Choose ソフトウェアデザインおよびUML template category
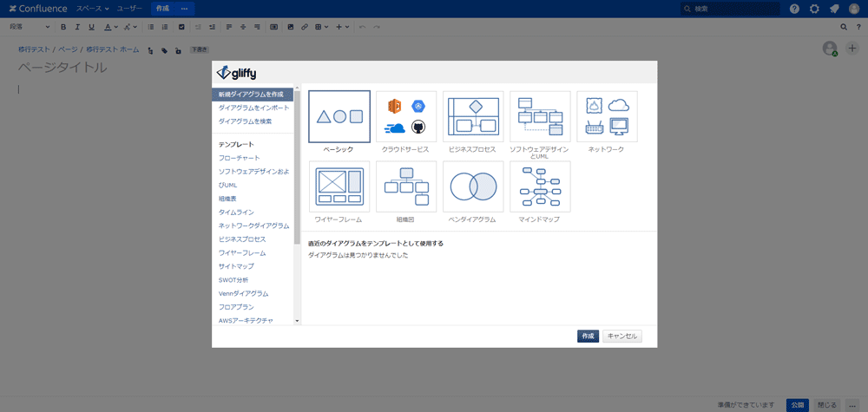868x412 pixels. tap(253, 178)
